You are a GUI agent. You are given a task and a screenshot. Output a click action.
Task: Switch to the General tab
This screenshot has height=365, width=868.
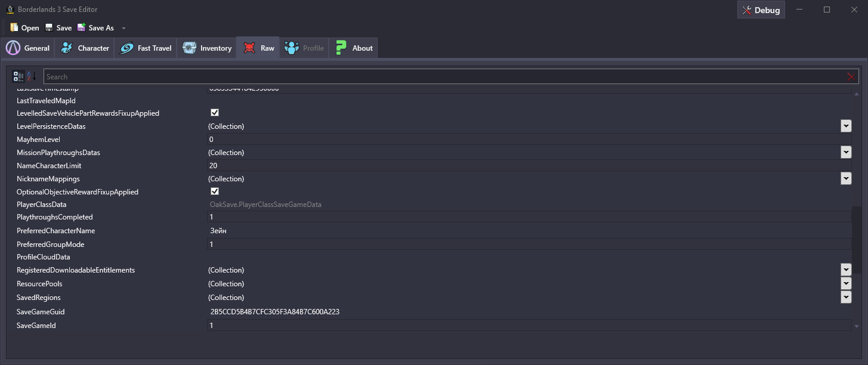pos(28,48)
